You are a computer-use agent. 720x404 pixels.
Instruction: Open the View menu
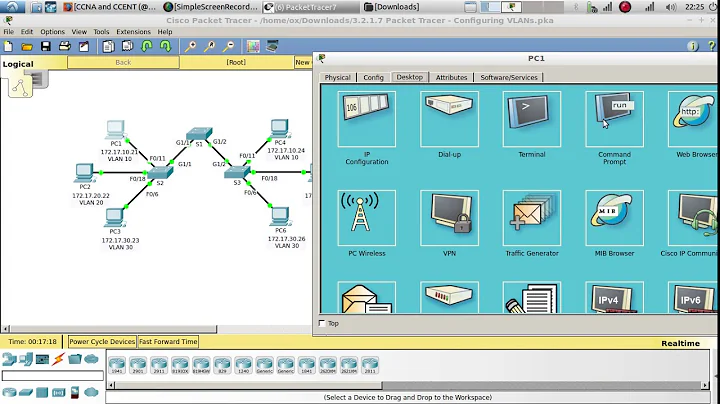[79, 32]
